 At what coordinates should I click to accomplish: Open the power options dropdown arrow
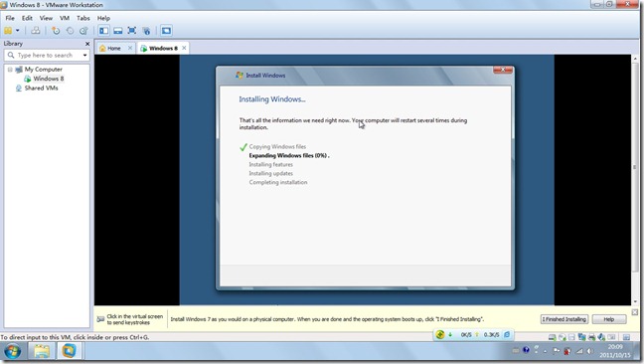pyautogui.click(x=17, y=31)
